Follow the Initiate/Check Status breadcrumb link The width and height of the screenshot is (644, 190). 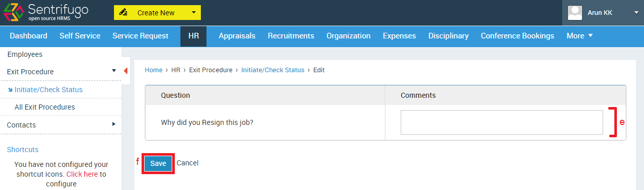click(272, 70)
